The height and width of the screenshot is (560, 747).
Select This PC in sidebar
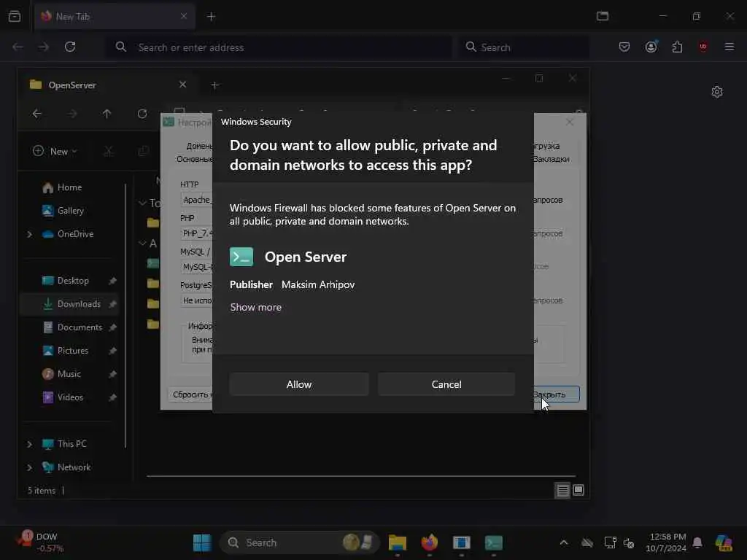tap(72, 444)
